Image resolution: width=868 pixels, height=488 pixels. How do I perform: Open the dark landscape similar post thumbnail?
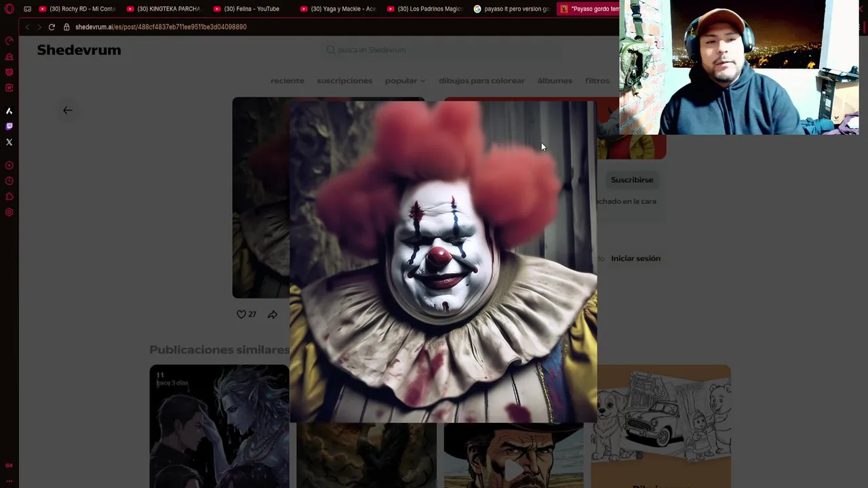pos(366,455)
